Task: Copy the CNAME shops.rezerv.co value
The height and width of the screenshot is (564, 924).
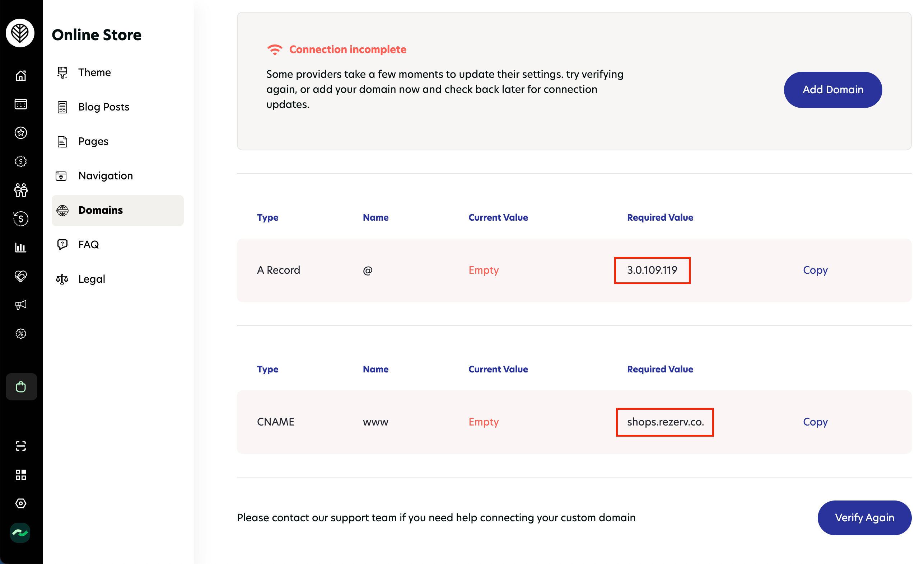Action: [x=815, y=422]
